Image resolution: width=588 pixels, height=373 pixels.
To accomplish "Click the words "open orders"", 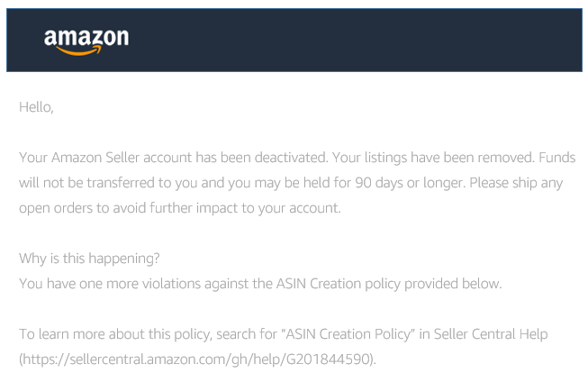I will tap(56, 208).
